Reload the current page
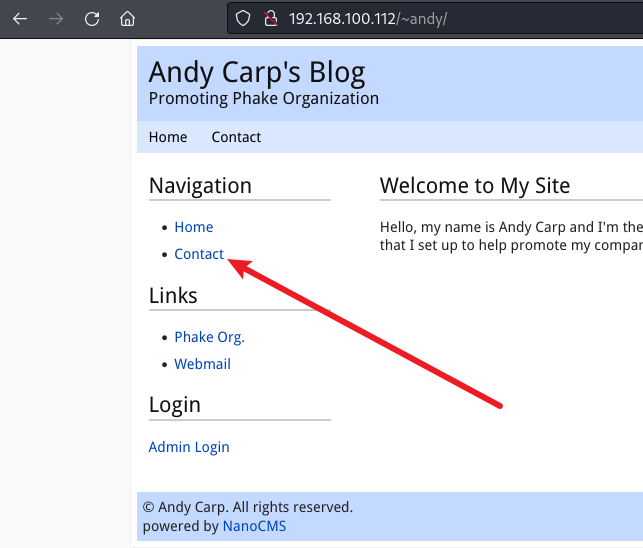The width and height of the screenshot is (643, 548). coord(92,19)
